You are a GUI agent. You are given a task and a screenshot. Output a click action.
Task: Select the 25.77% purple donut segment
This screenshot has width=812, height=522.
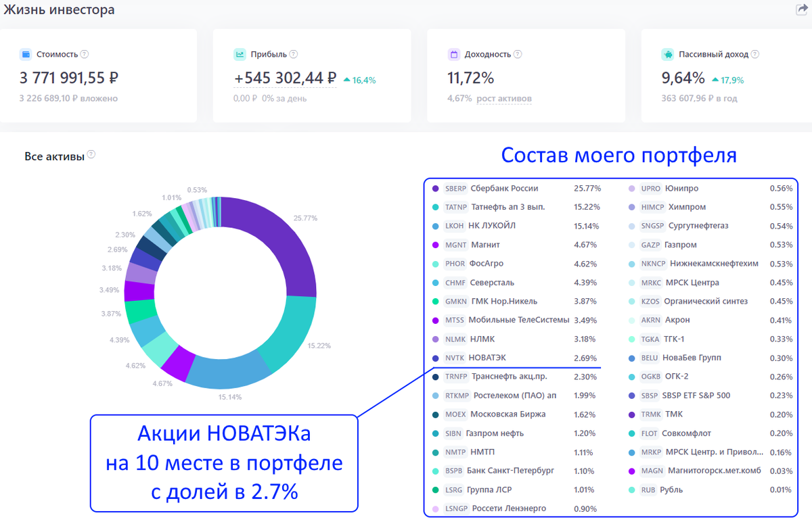(279, 237)
